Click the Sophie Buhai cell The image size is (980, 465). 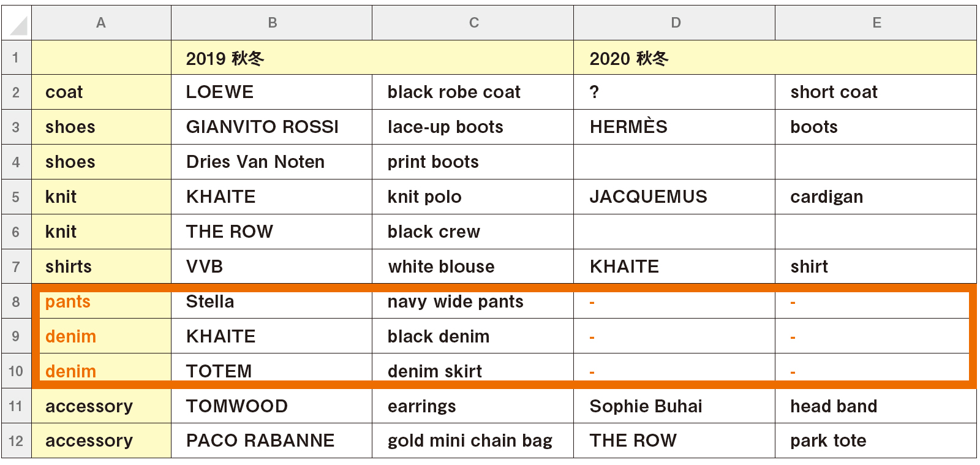tap(674, 406)
